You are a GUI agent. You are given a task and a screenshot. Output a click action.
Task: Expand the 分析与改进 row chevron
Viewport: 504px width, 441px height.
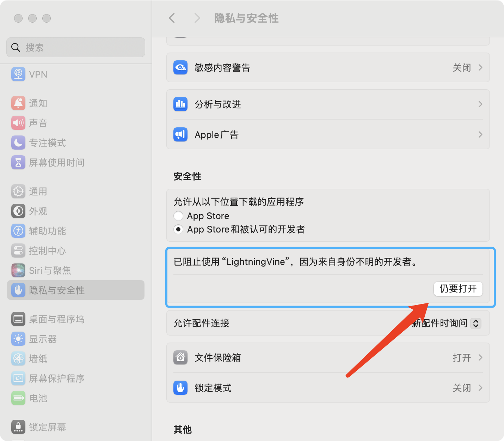(480, 104)
